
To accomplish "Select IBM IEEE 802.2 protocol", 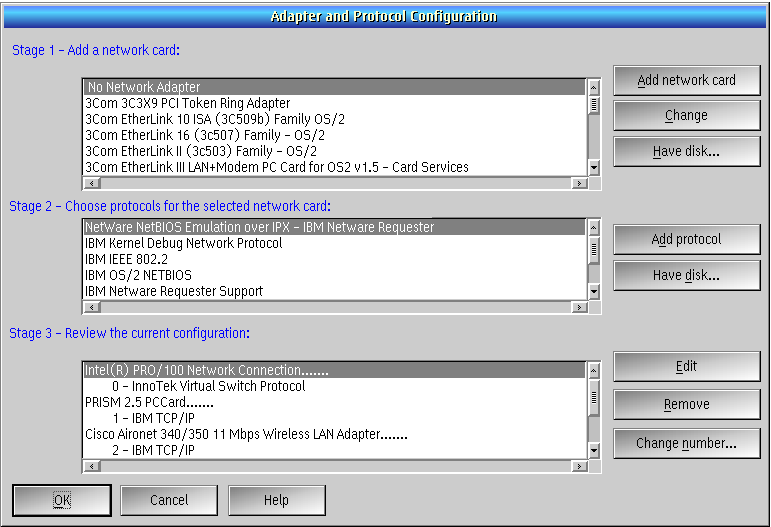I will click(x=334, y=259).
